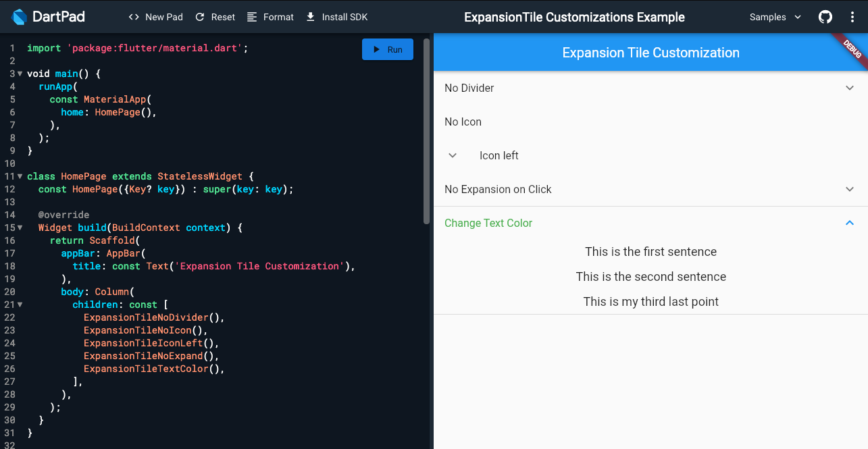Click the Install SDK download icon
Viewport: 868px width, 449px height.
(311, 16)
